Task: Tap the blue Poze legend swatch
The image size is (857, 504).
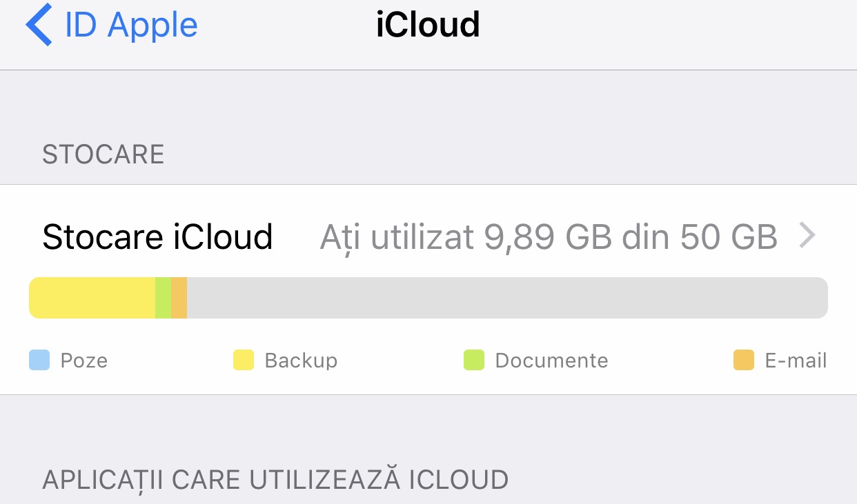Action: coord(39,360)
